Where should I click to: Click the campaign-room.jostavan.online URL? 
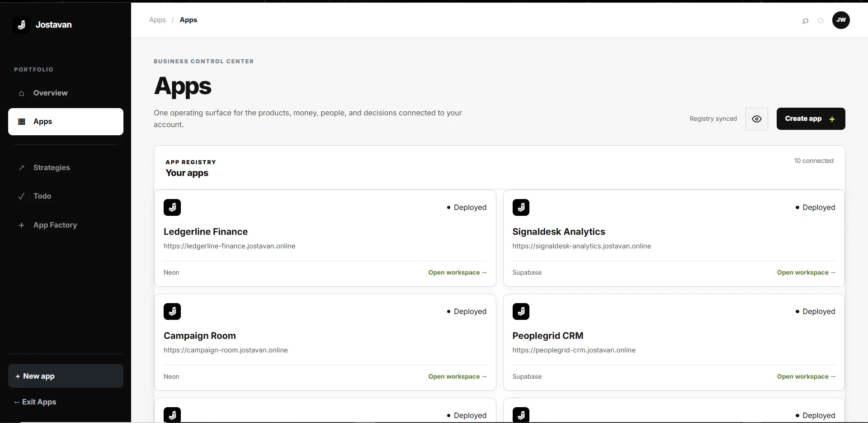(226, 350)
